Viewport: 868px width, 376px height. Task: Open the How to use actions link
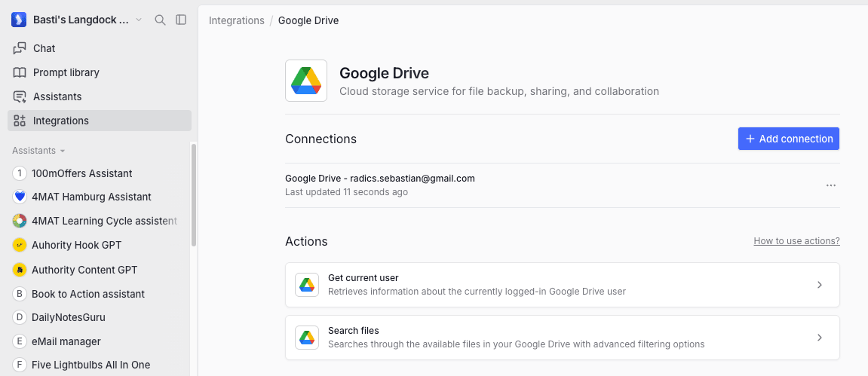click(796, 241)
